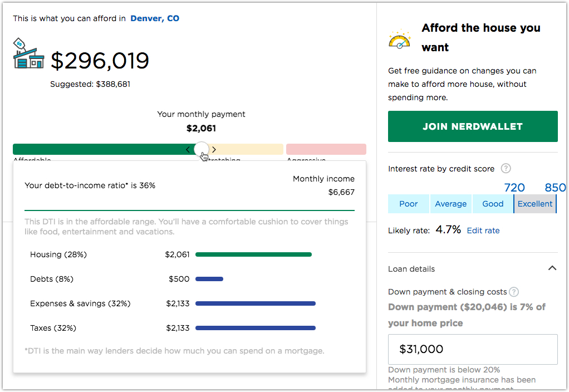Click the green Housing bar in breakdown
The width and height of the screenshot is (569, 392).
click(x=253, y=254)
